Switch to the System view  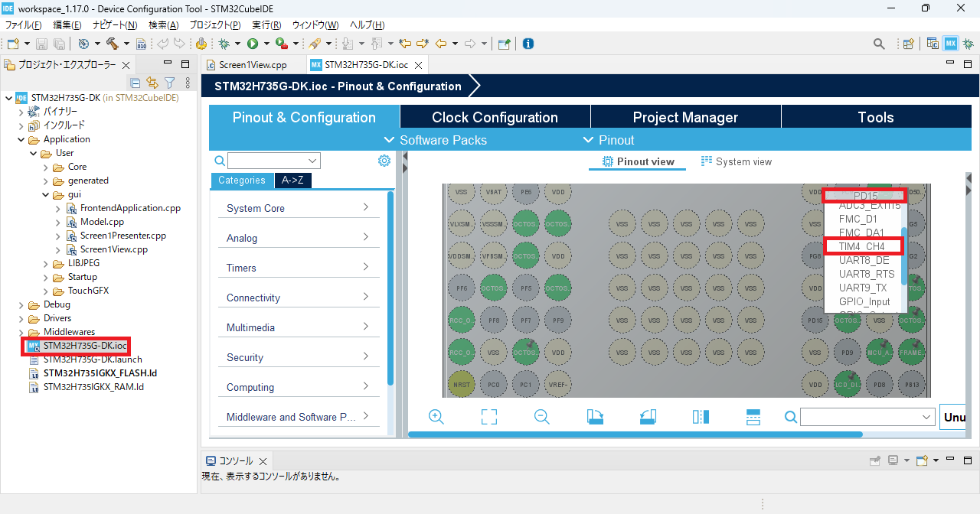point(737,161)
